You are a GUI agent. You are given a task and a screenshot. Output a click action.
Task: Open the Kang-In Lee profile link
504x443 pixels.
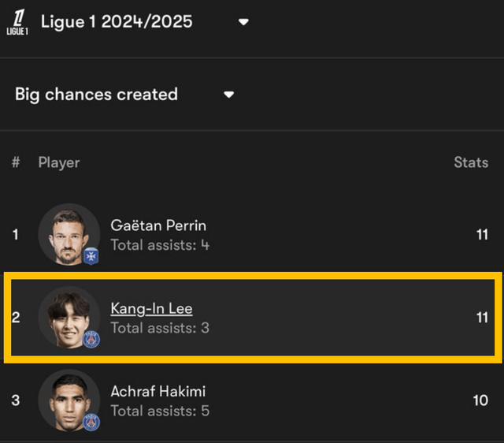pos(151,308)
